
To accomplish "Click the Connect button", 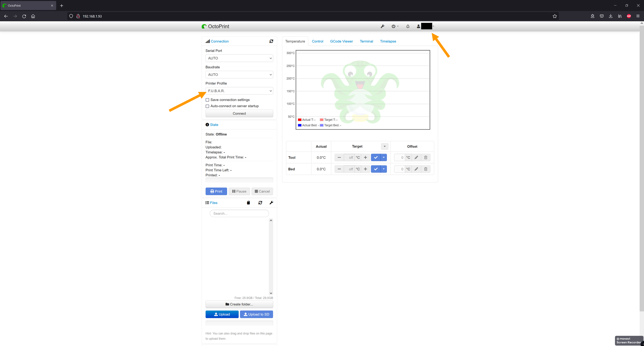I will [x=239, y=113].
